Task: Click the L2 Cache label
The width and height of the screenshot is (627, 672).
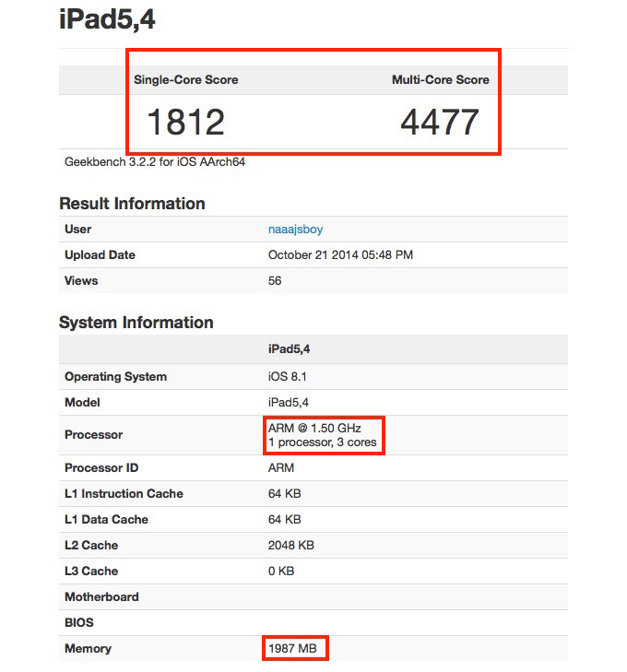Action: pyautogui.click(x=91, y=545)
